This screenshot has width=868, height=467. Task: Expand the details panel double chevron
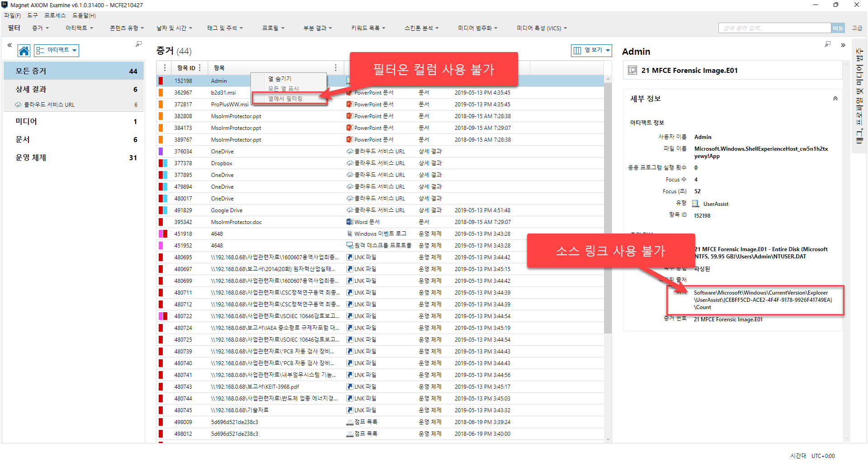coord(843,45)
